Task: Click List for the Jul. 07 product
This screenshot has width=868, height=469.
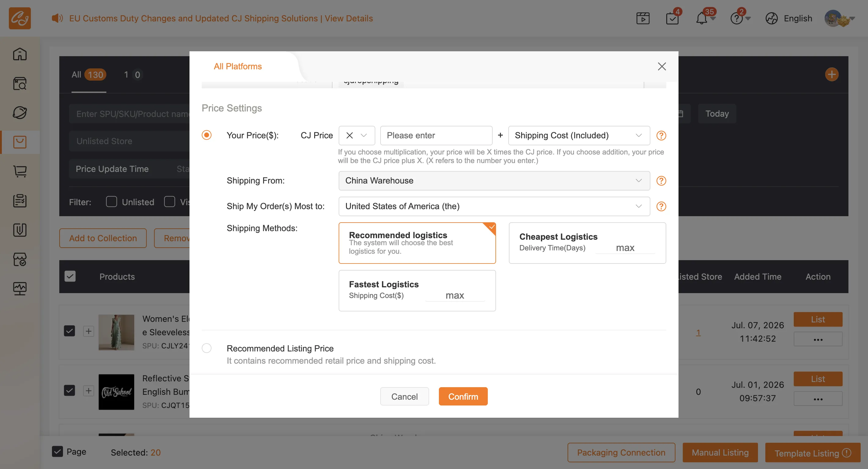Action: pyautogui.click(x=818, y=319)
